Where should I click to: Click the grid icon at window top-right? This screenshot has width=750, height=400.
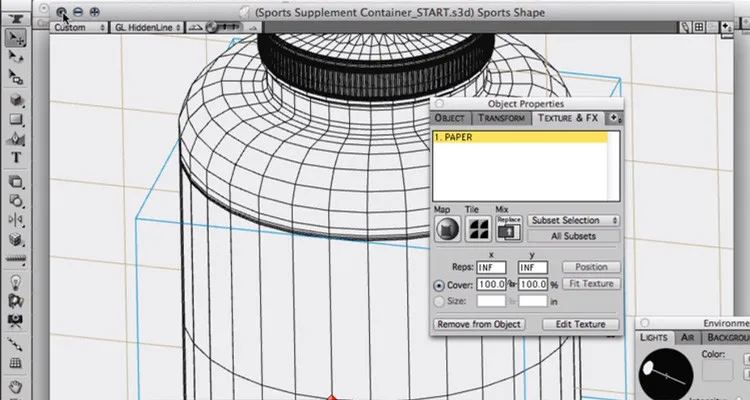[x=699, y=27]
